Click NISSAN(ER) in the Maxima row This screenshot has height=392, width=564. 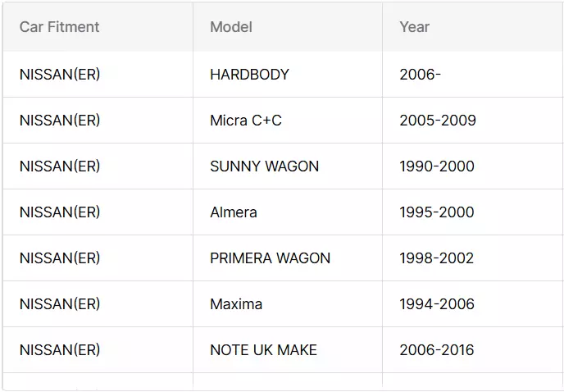[60, 304]
